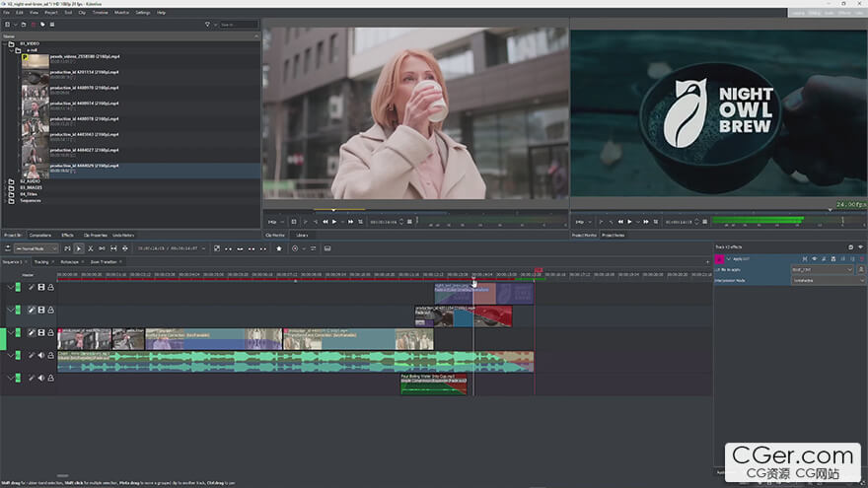Click the Add Clip icon in bin toolbar
This screenshot has width=868, height=488.
[7, 25]
